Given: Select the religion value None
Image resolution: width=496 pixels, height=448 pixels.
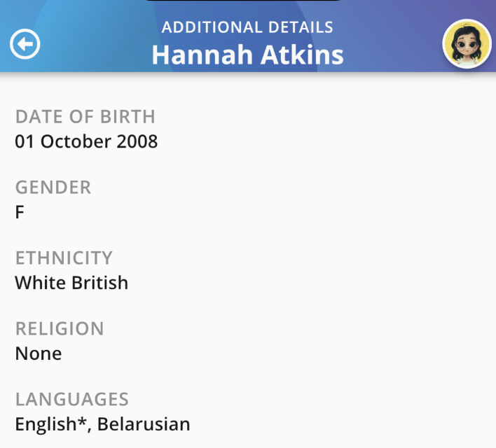Looking at the screenshot, I should tap(39, 353).
